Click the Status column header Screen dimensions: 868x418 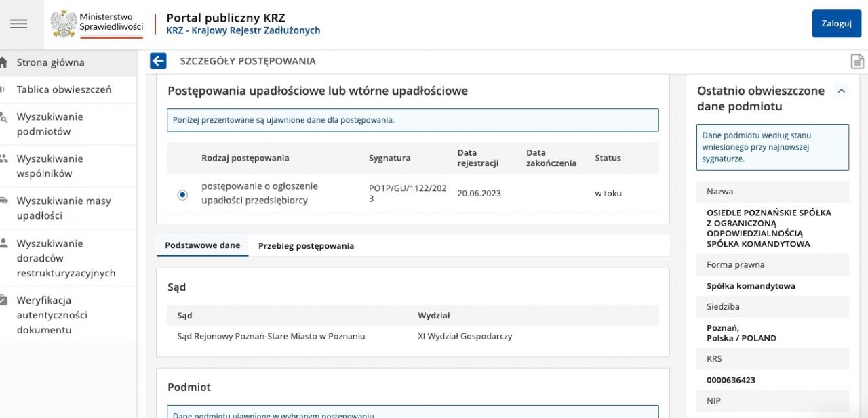608,158
